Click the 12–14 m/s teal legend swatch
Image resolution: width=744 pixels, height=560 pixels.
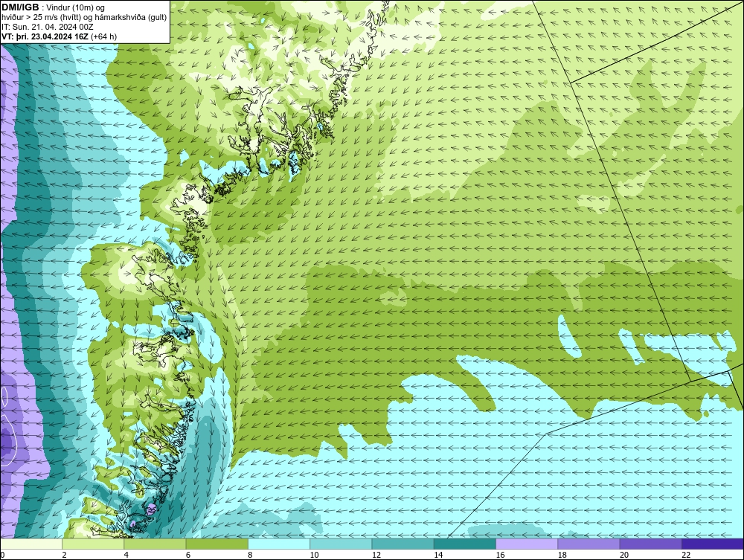(403, 544)
